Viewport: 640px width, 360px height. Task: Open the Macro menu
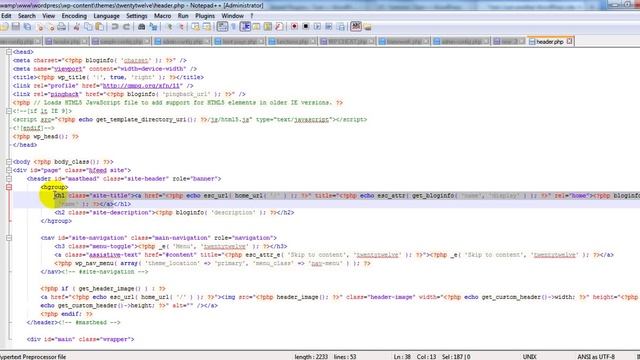[162, 16]
